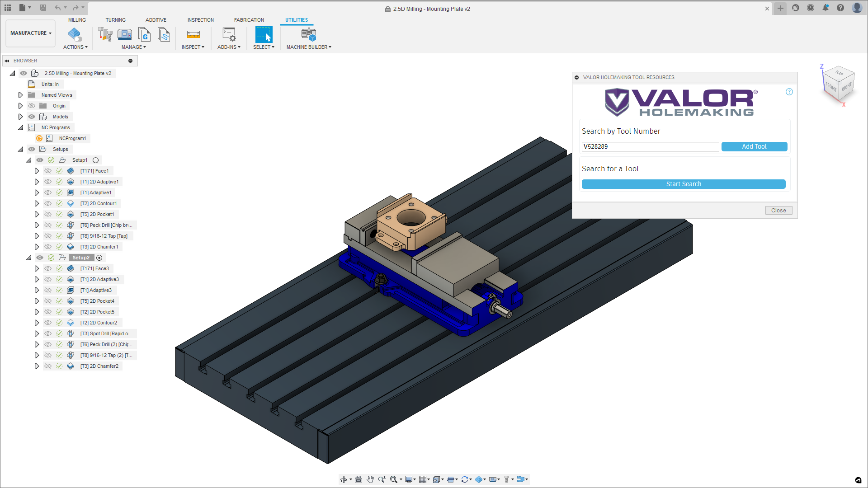Click the TOP face of the ViewCube
Viewport: 868px width, 488px height.
tap(839, 73)
